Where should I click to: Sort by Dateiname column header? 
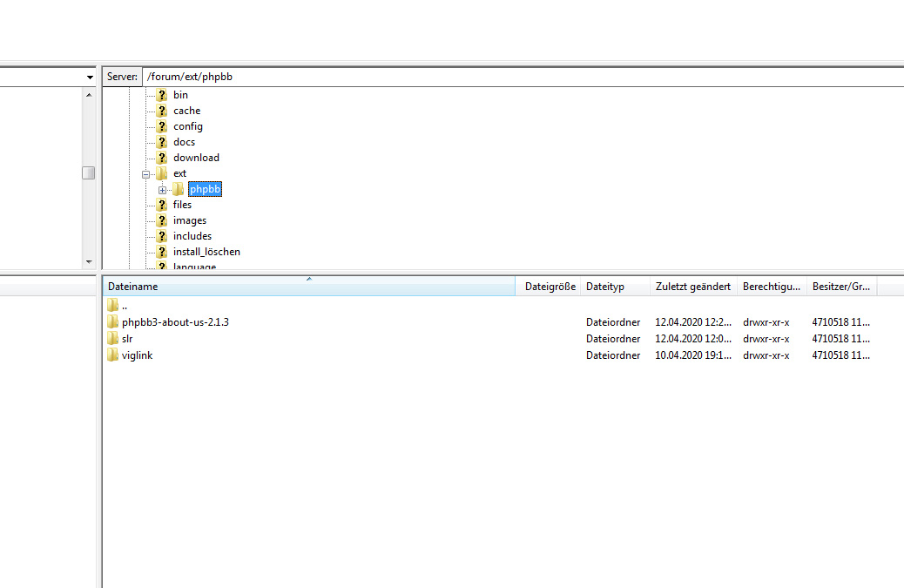[309, 287]
